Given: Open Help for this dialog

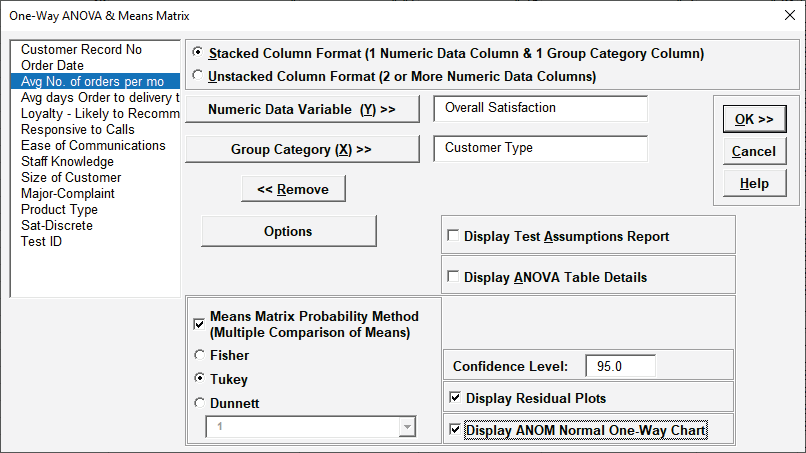Looking at the screenshot, I should tap(754, 183).
